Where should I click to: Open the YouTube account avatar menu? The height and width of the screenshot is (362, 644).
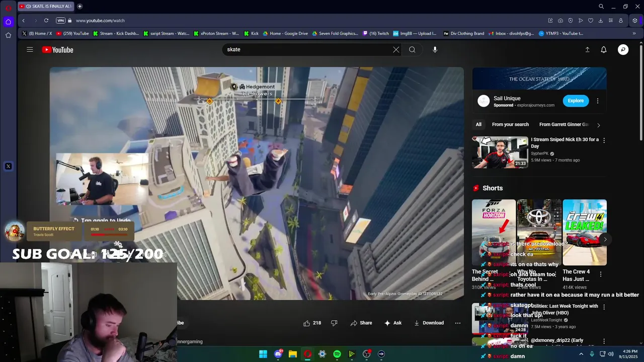tap(623, 50)
